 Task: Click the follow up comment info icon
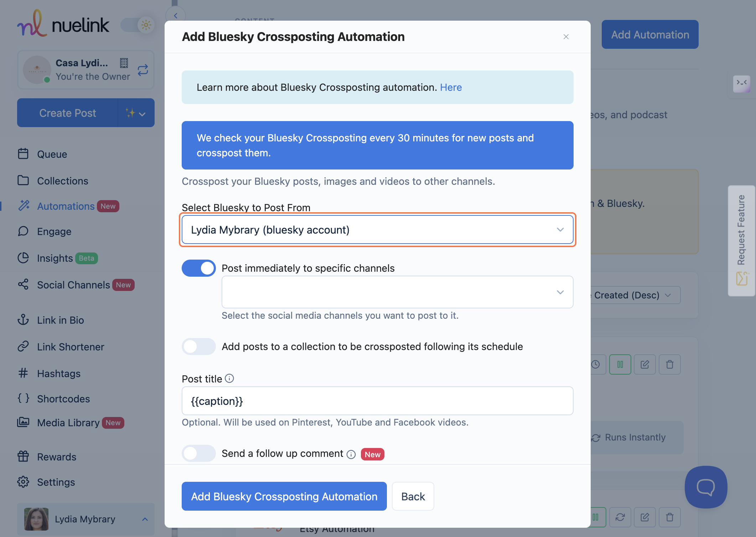click(x=351, y=454)
